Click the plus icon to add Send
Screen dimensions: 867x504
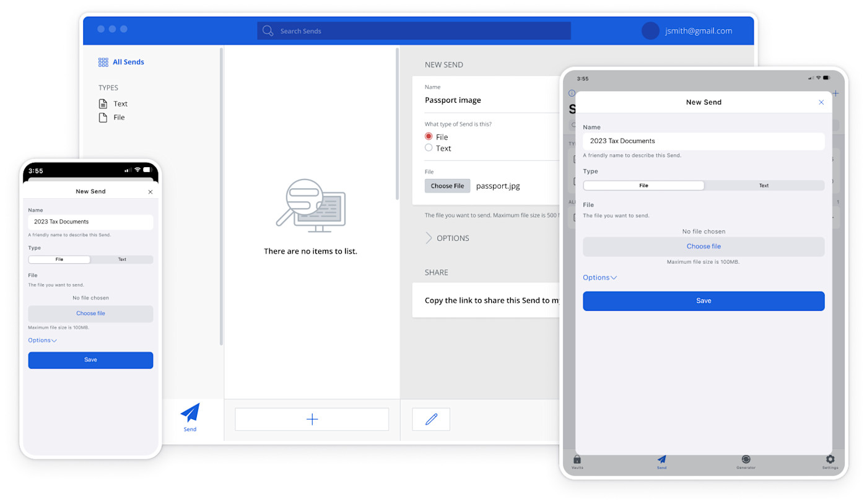tap(312, 420)
